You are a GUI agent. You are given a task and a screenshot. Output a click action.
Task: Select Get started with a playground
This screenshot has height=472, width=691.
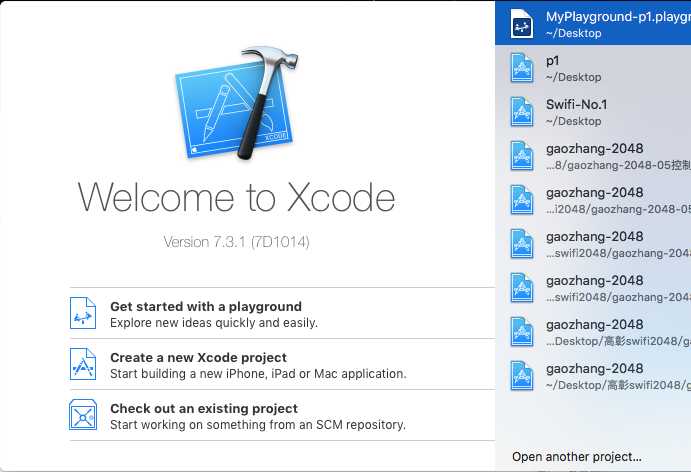point(282,313)
